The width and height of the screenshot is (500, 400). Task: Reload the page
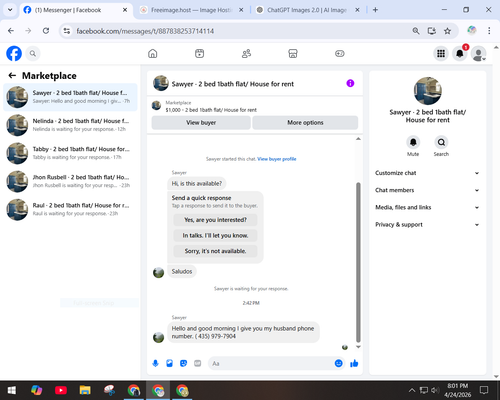[46, 31]
